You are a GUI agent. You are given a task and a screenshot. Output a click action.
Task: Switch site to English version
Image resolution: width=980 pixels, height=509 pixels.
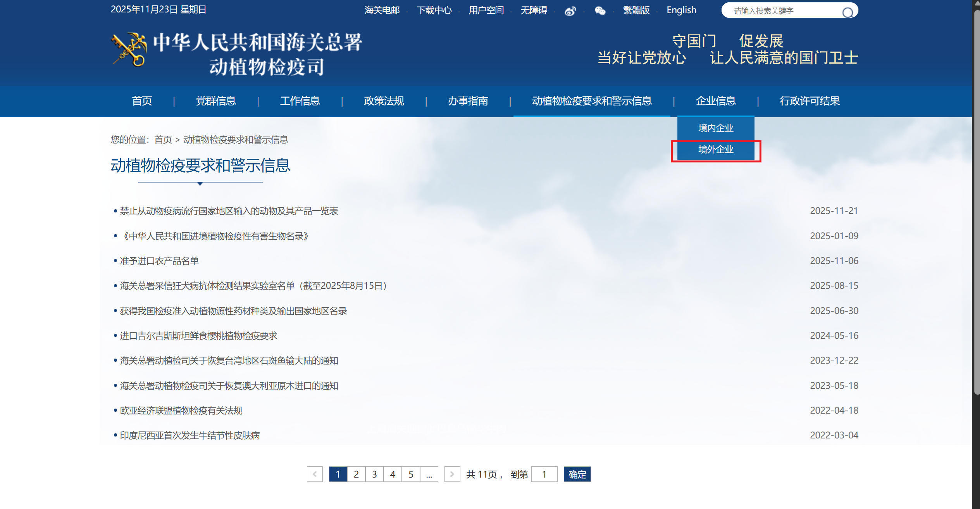coord(681,10)
